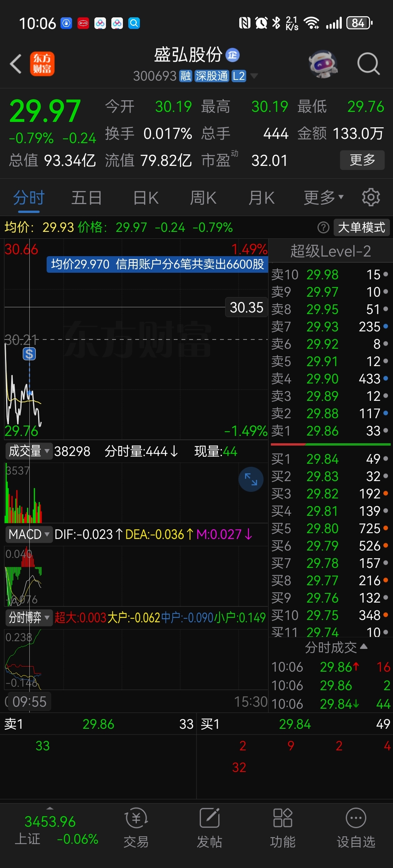
Task: Select 卖4 row with 433 lots
Action: click(x=330, y=379)
